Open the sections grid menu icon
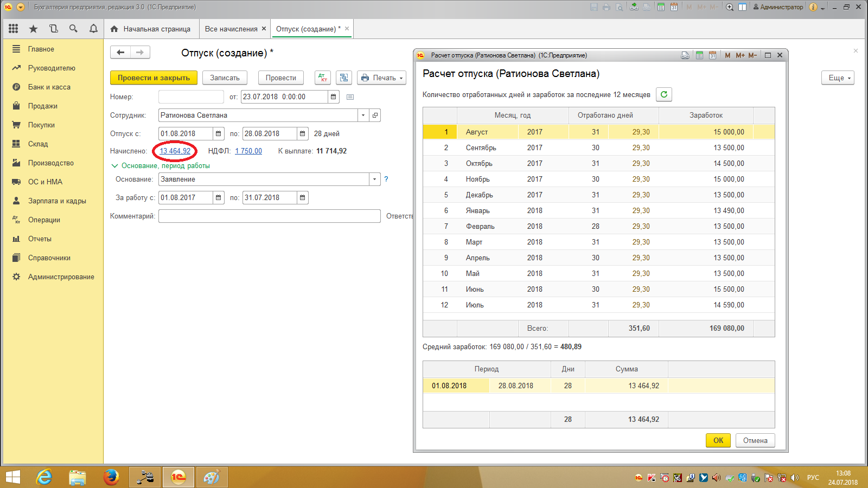Image resolution: width=868 pixels, height=488 pixels. (14, 29)
